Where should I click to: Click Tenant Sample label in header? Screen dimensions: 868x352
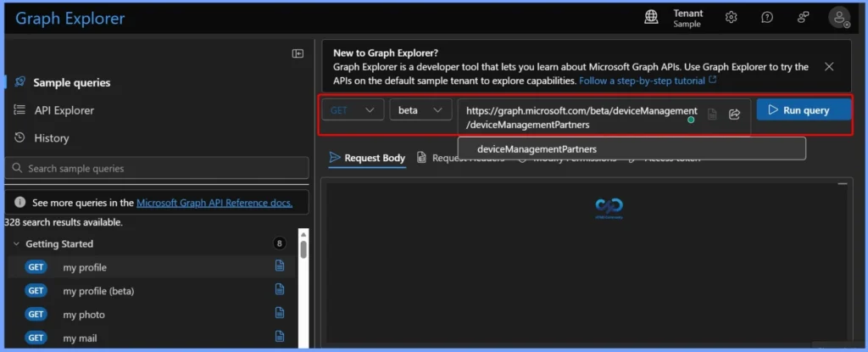pos(688,19)
